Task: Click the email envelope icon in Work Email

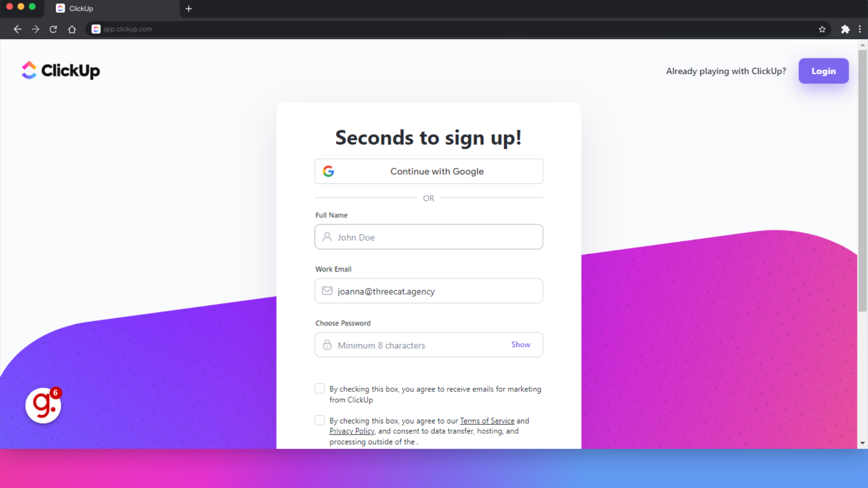Action: (x=327, y=291)
